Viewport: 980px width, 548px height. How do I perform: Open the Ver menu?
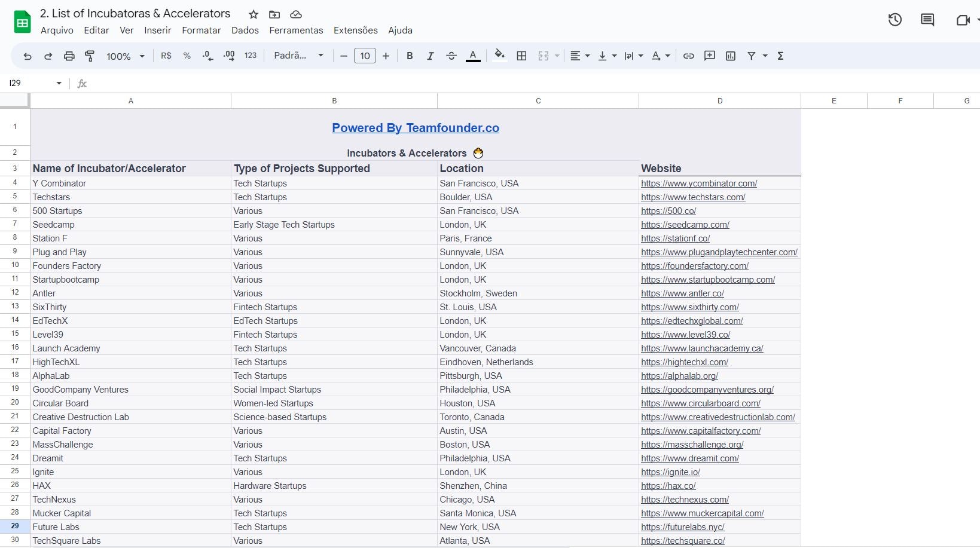click(127, 30)
